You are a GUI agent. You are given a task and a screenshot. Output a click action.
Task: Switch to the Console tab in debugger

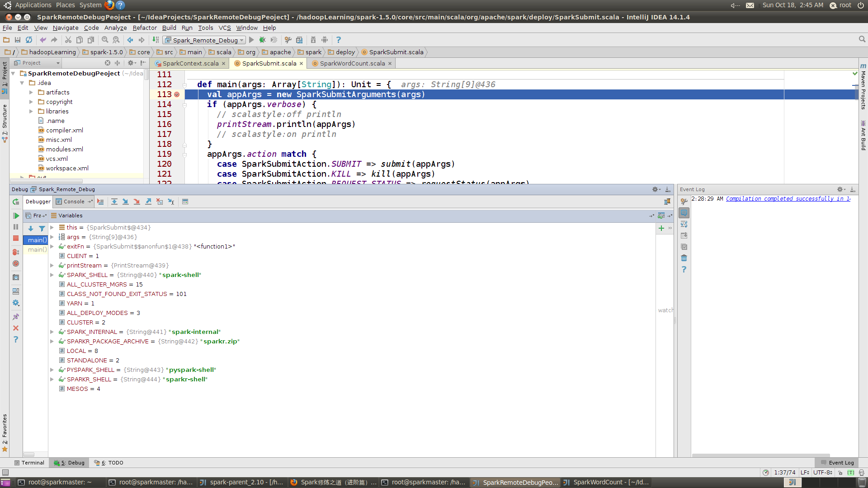(73, 201)
